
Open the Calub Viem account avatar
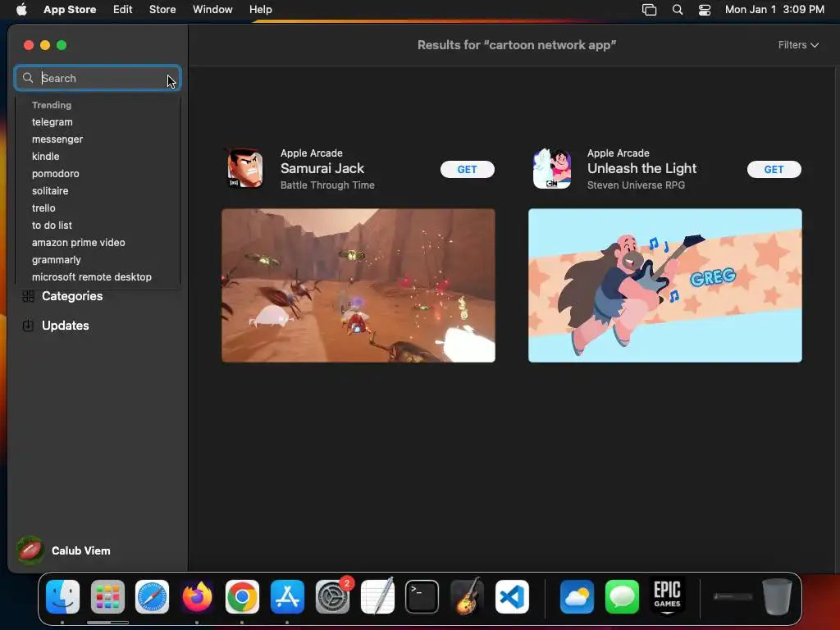[30, 550]
